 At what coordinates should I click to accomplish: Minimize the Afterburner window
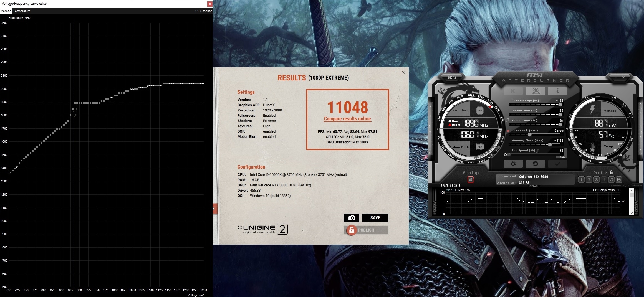(x=616, y=78)
